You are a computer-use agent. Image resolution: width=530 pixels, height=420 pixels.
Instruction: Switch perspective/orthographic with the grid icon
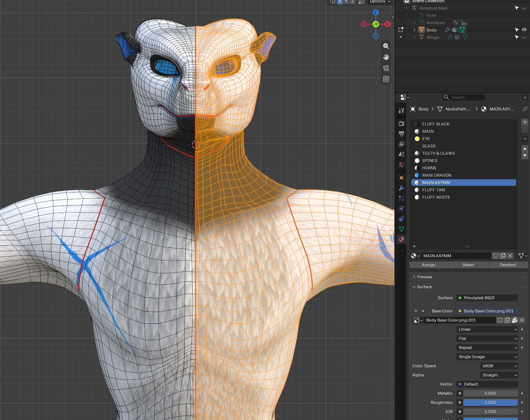(x=386, y=79)
